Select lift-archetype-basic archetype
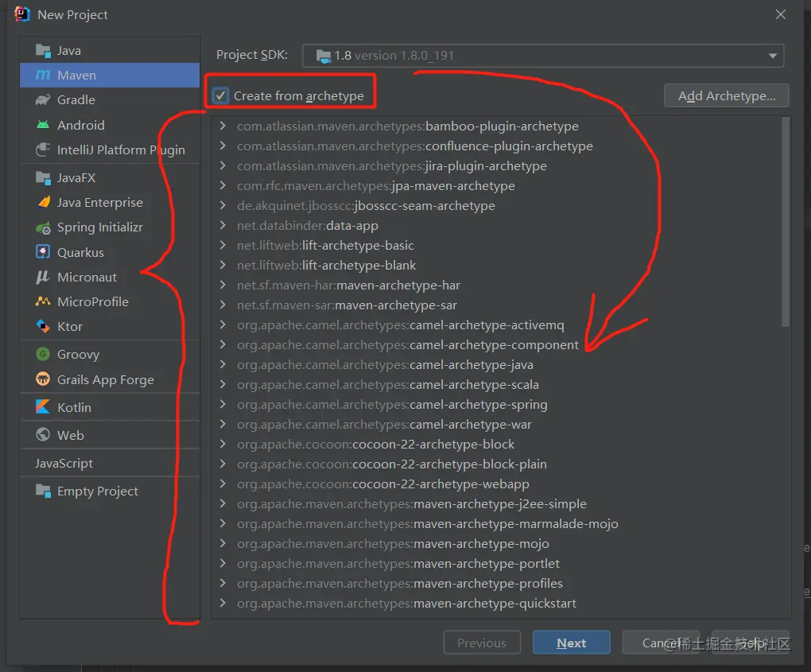This screenshot has width=811, height=672. [x=325, y=245]
